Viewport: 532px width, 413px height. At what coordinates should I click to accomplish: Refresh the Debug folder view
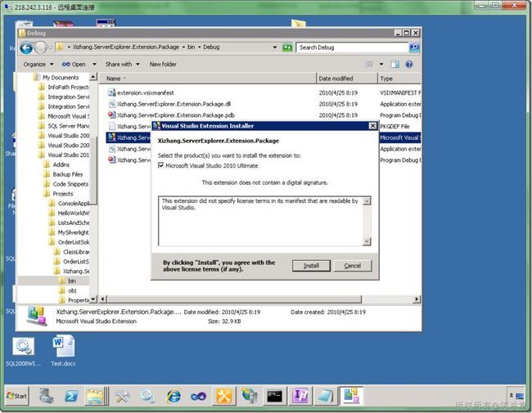pos(287,47)
